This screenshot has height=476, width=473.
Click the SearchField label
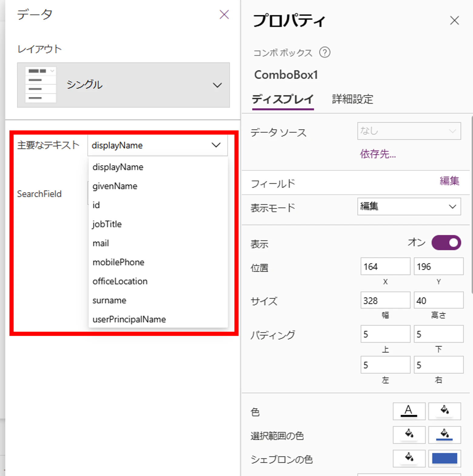(x=39, y=194)
